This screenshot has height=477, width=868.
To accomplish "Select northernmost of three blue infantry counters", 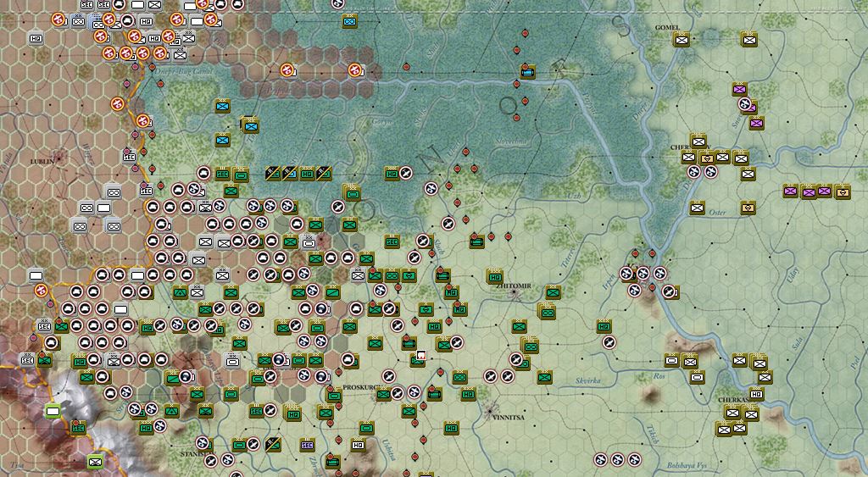I will [x=223, y=106].
